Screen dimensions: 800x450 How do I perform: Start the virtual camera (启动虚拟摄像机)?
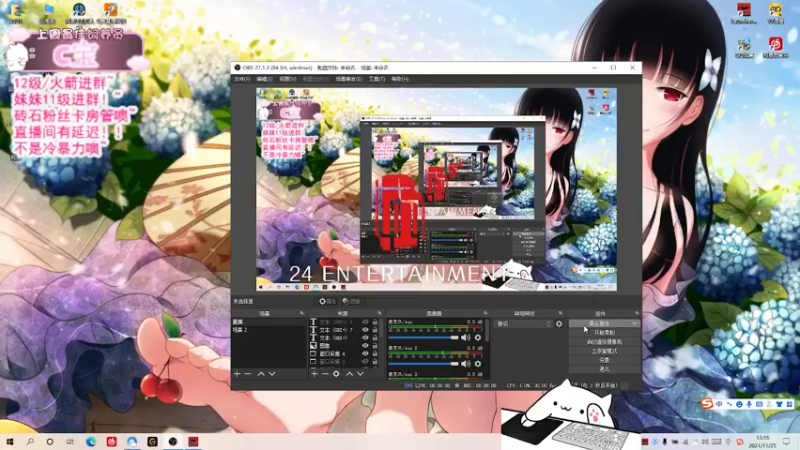(x=604, y=342)
